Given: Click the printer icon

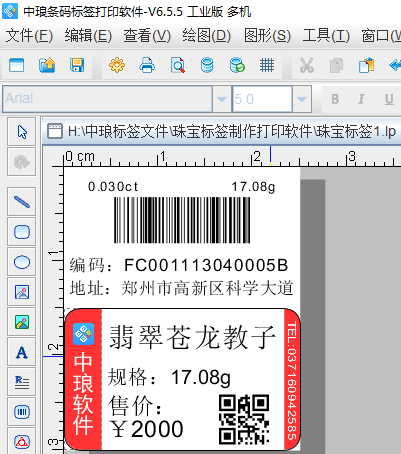Looking at the screenshot, I should click(147, 65).
